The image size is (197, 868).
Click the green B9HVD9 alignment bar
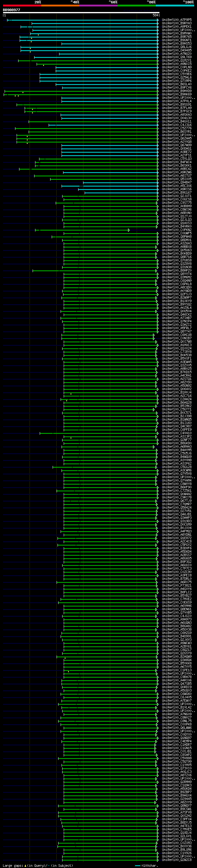pos(82,91)
